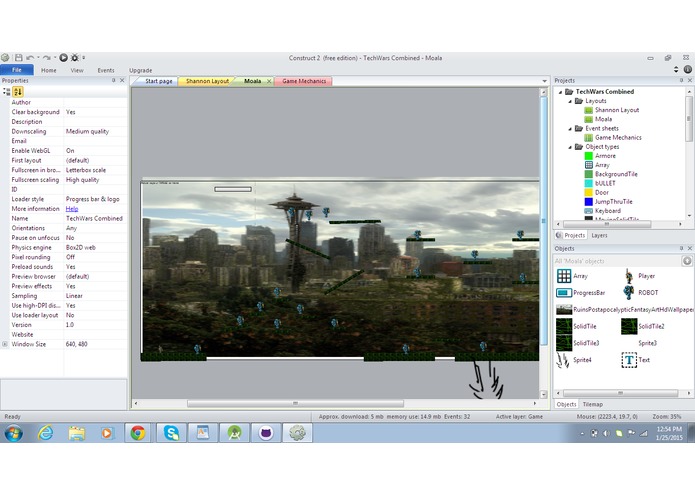Collapse the Event sheets folder
695x494 pixels.
point(570,128)
